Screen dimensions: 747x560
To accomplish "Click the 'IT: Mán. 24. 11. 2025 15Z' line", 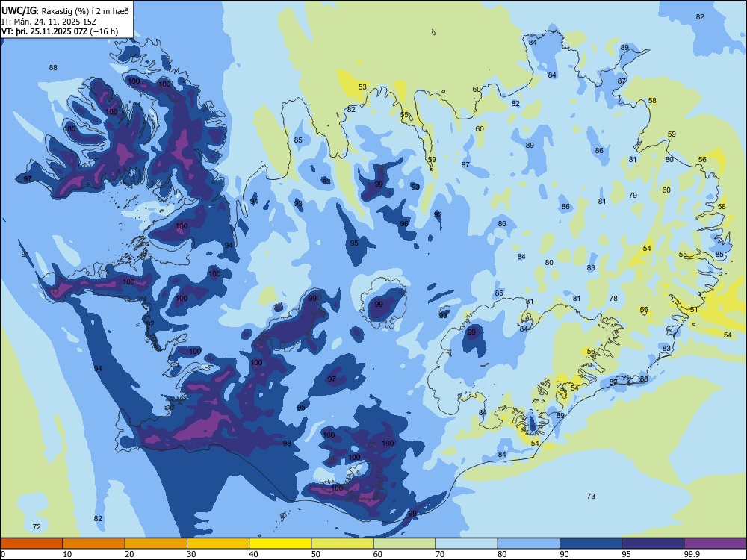I will pyautogui.click(x=49, y=22).
